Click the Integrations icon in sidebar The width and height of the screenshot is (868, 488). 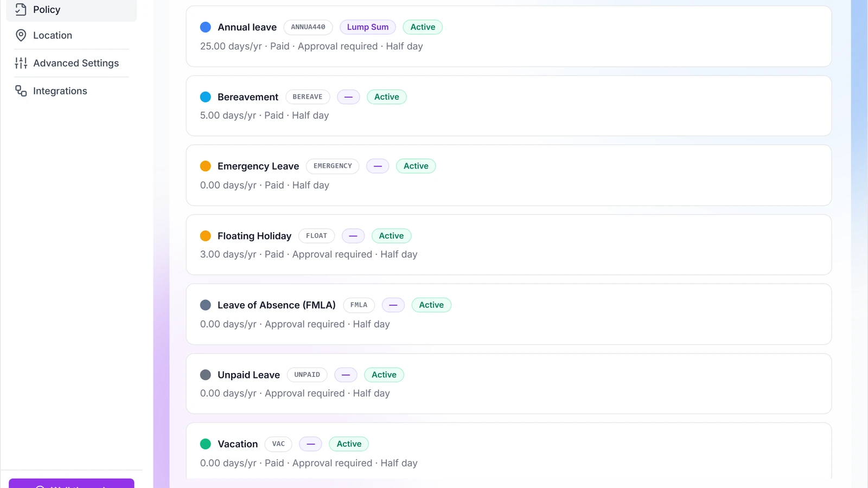(x=21, y=91)
